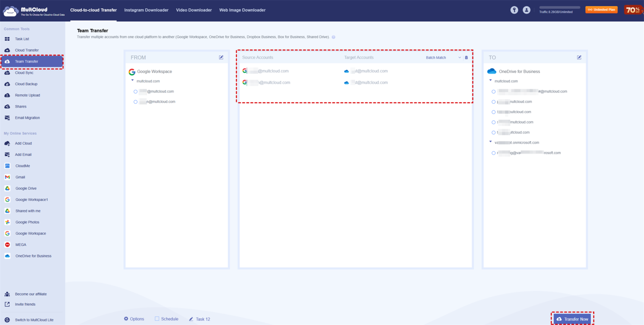This screenshot has height=325, width=644.
Task: Switch to Web Image Downloader tab
Action: (x=242, y=10)
